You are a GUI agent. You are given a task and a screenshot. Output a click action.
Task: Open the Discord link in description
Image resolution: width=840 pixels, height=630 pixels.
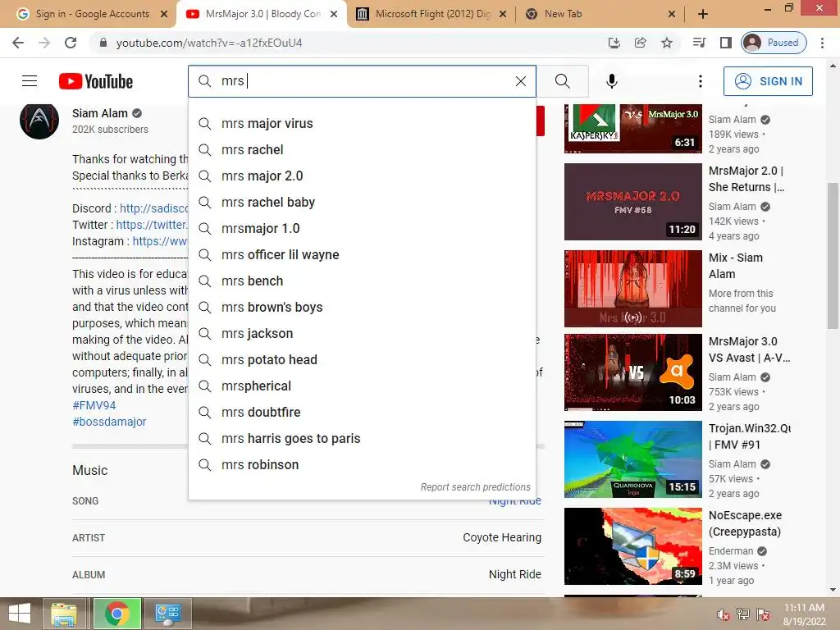click(153, 208)
